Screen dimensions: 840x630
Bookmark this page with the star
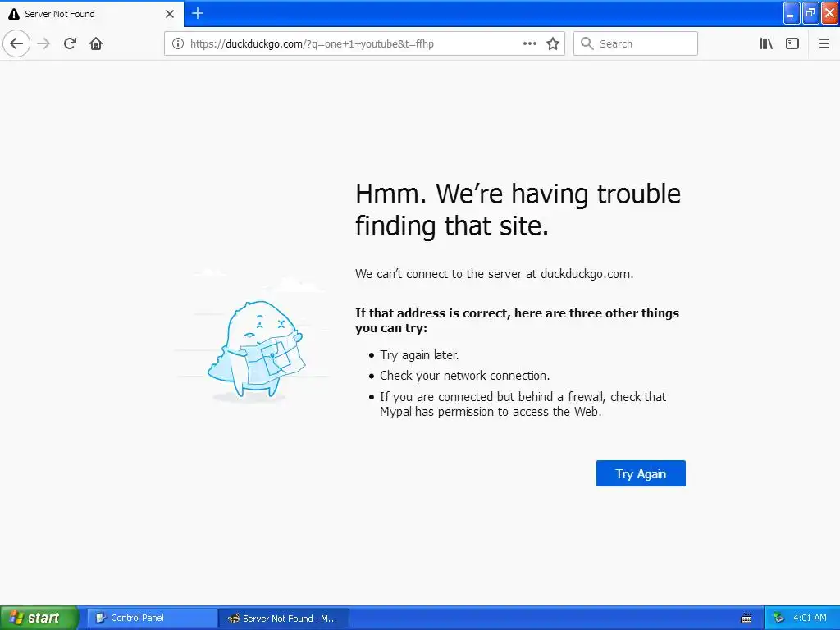553,43
